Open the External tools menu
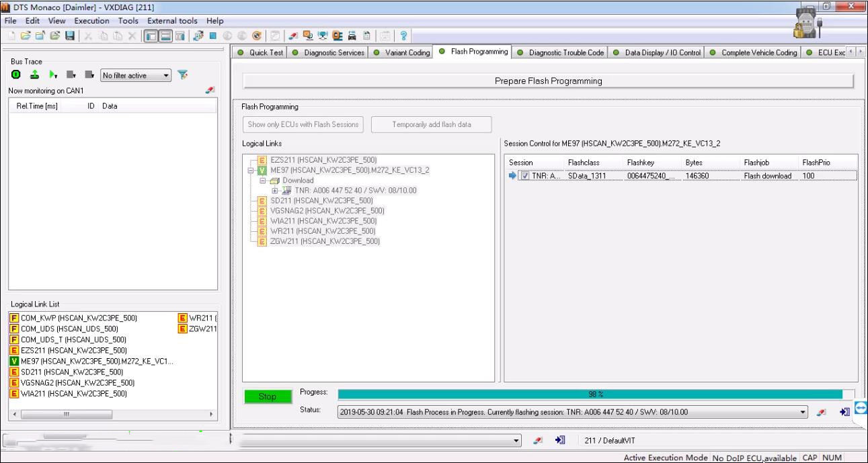Screen dimensions: 868x463 click(173, 21)
